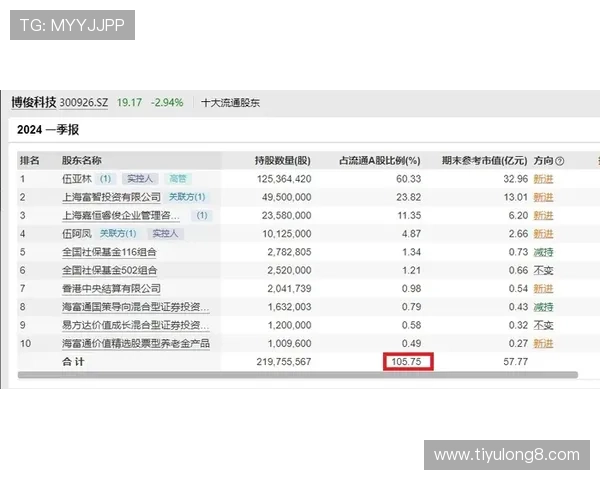Viewport: 600px width, 480px height.
Task: Click 新进 direction in 伍亚林 row
Action: click(543, 179)
